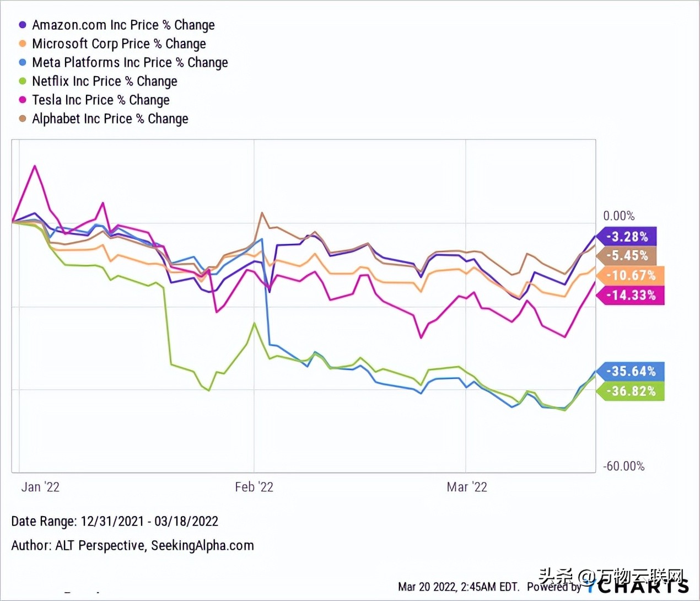The height and width of the screenshot is (601, 700).
Task: Click the green -36.82% value tag
Action: tap(631, 391)
